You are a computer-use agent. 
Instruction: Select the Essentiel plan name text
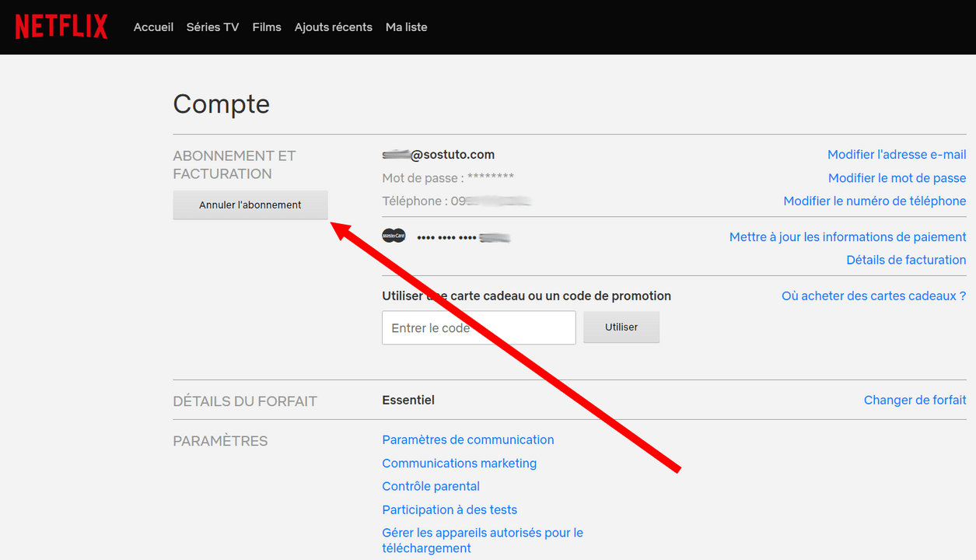point(408,401)
